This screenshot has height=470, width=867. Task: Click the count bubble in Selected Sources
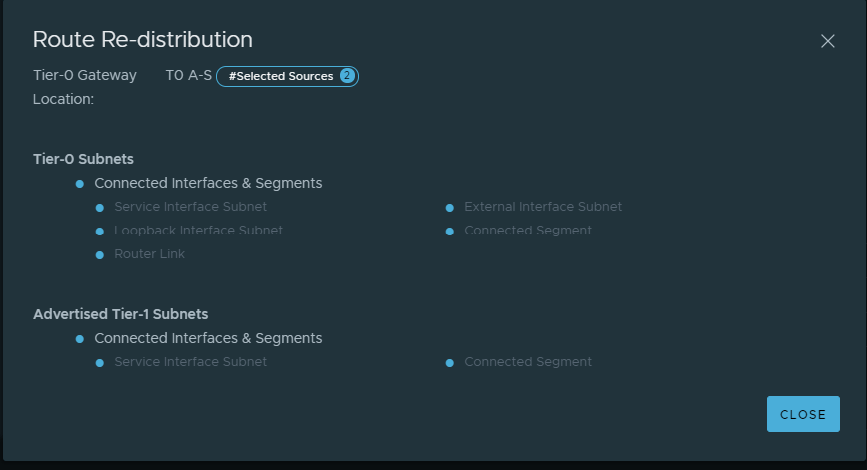(x=347, y=76)
